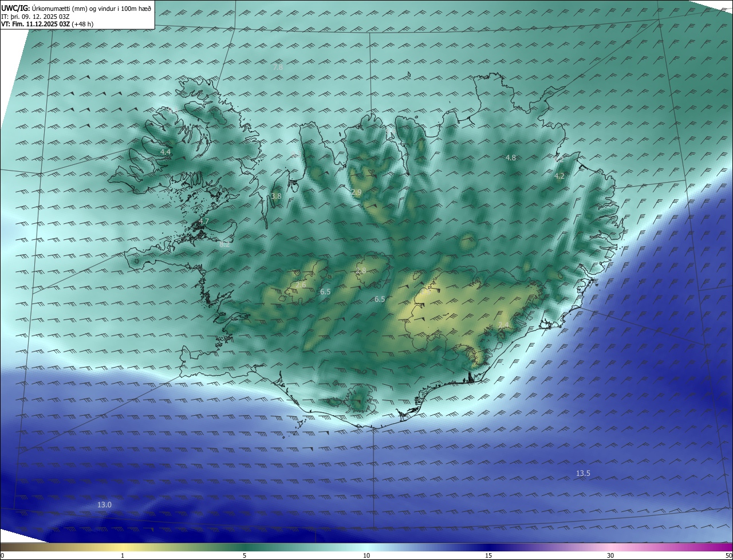Click the 50 tick on the color scale
733x560 pixels.
[x=728, y=555]
